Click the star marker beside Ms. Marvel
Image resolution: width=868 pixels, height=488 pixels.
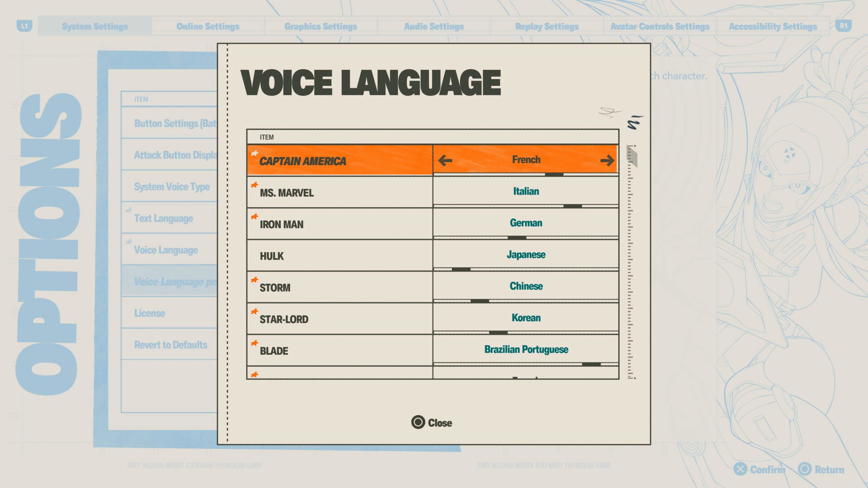254,185
